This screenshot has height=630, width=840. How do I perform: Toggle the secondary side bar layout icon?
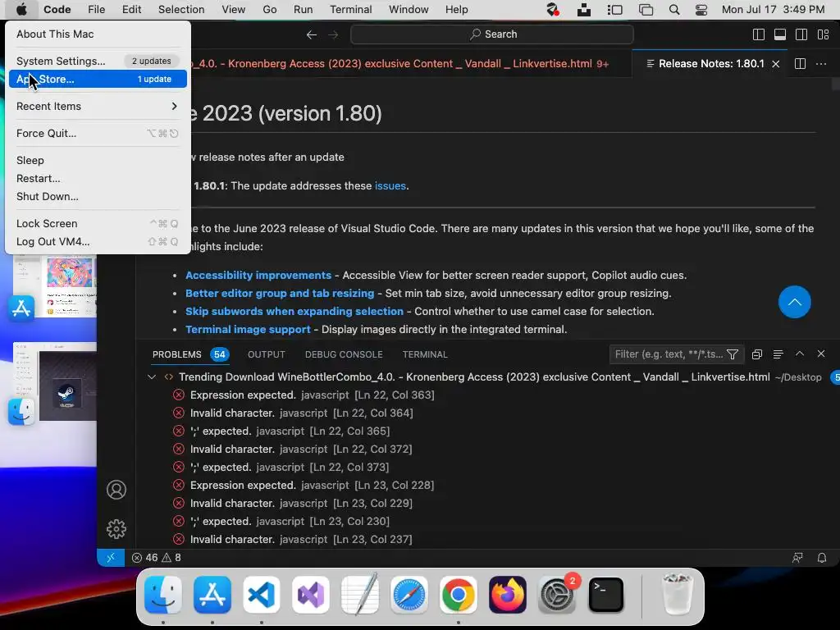point(801,34)
